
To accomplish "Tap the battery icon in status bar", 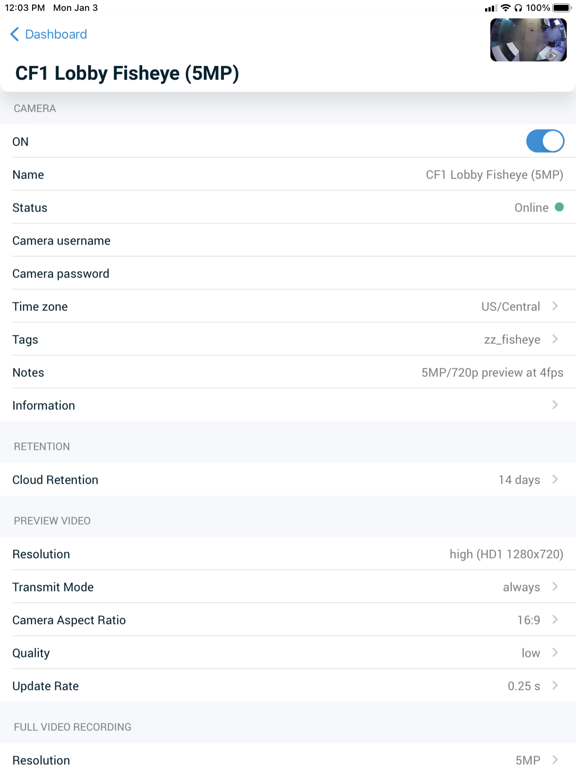I will (x=561, y=8).
